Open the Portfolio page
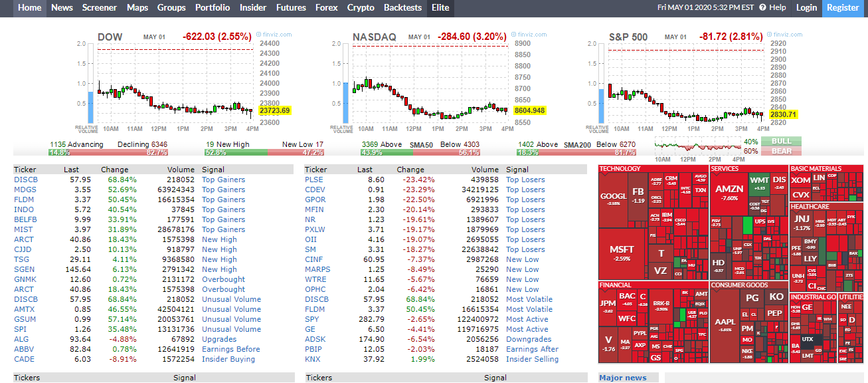The width and height of the screenshot is (868, 383). pyautogui.click(x=213, y=8)
